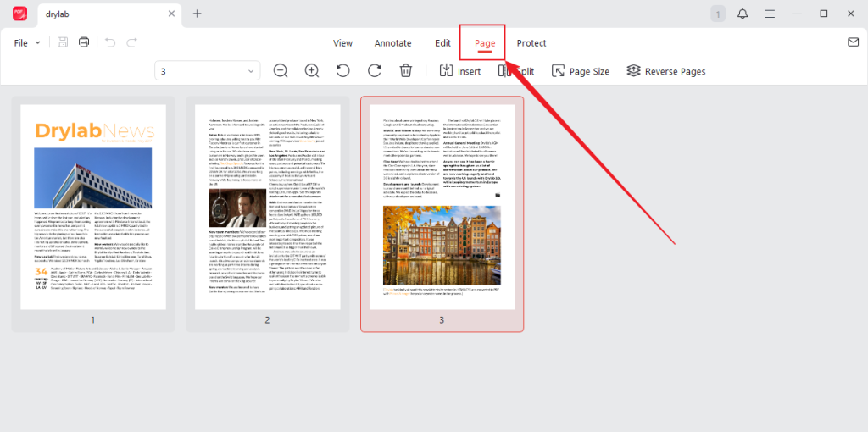Open the notifications bell
This screenshot has width=868, height=432.
[x=743, y=14]
